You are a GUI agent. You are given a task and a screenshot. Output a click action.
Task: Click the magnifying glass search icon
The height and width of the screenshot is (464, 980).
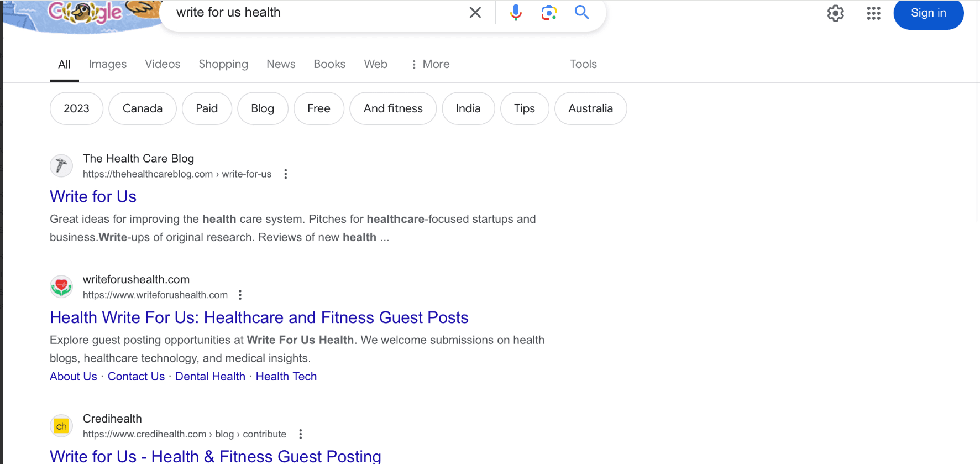click(x=581, y=12)
